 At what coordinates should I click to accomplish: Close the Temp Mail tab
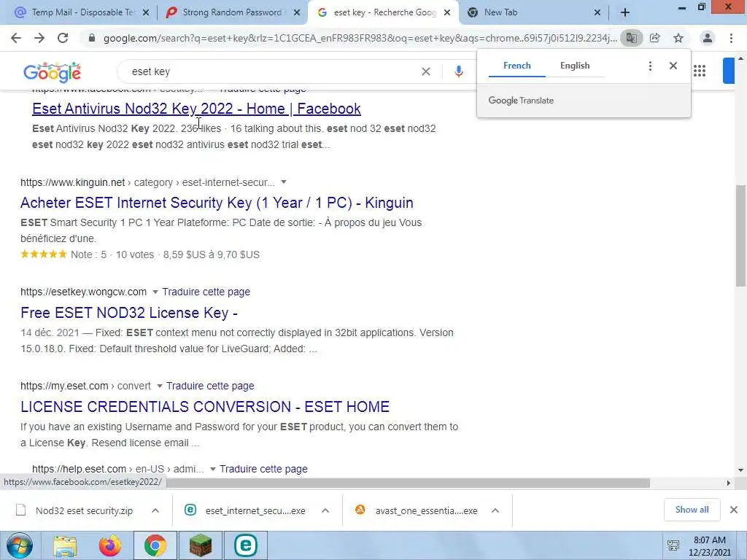pyautogui.click(x=146, y=13)
